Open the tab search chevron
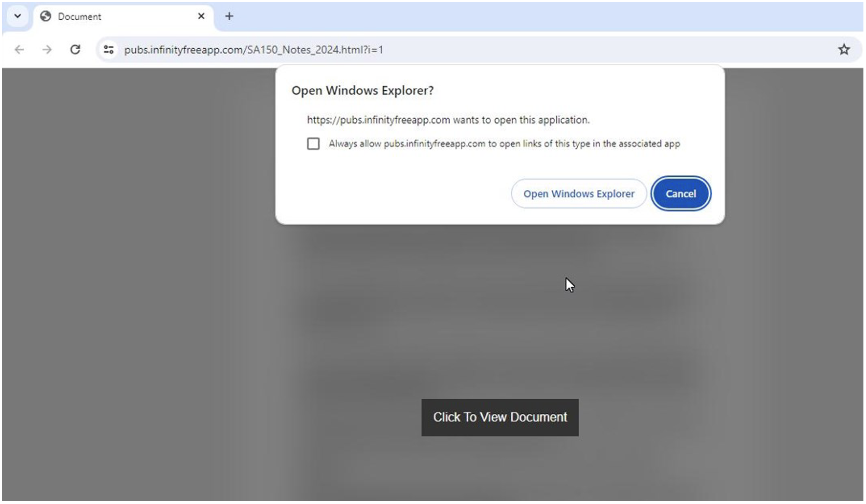The height and width of the screenshot is (504, 866). click(x=17, y=16)
